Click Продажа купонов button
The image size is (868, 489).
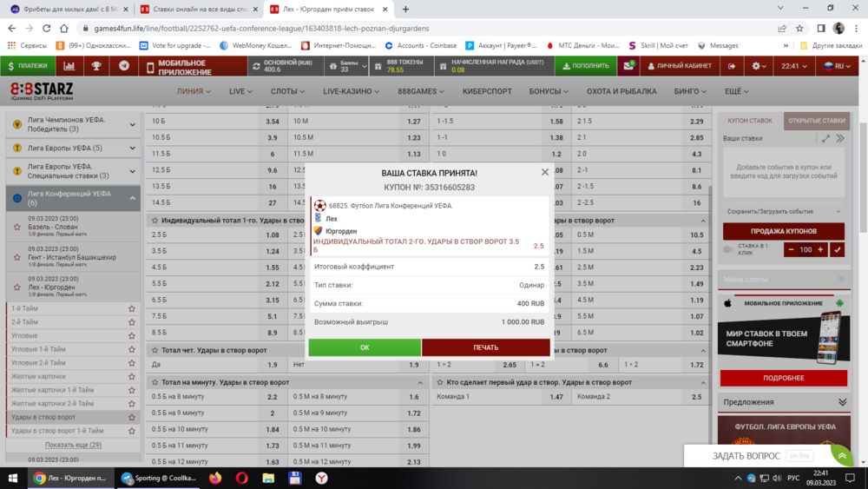tap(783, 231)
